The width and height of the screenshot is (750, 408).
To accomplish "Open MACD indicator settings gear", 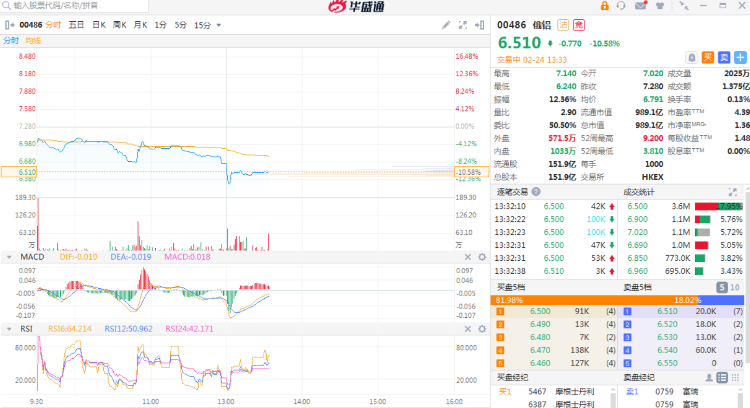I will click(x=482, y=257).
